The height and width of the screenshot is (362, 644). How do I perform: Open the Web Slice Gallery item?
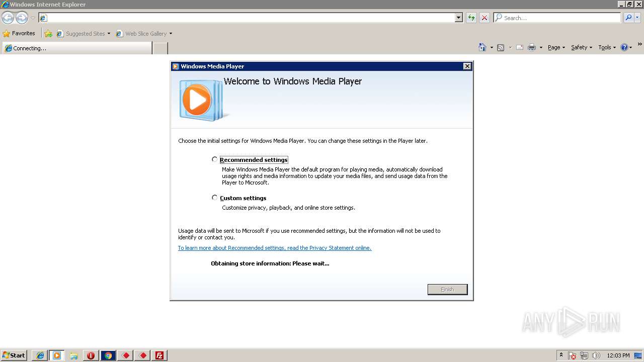coord(144,34)
